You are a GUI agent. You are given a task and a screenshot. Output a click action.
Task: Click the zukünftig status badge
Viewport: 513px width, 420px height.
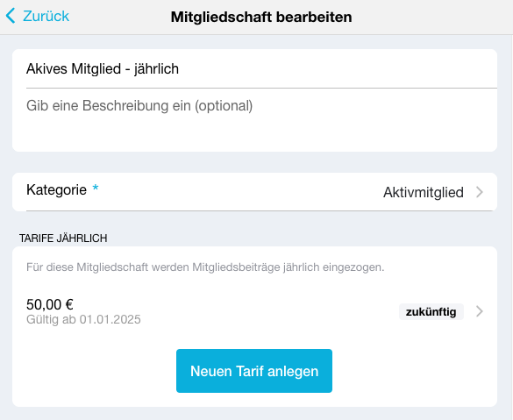tap(431, 312)
